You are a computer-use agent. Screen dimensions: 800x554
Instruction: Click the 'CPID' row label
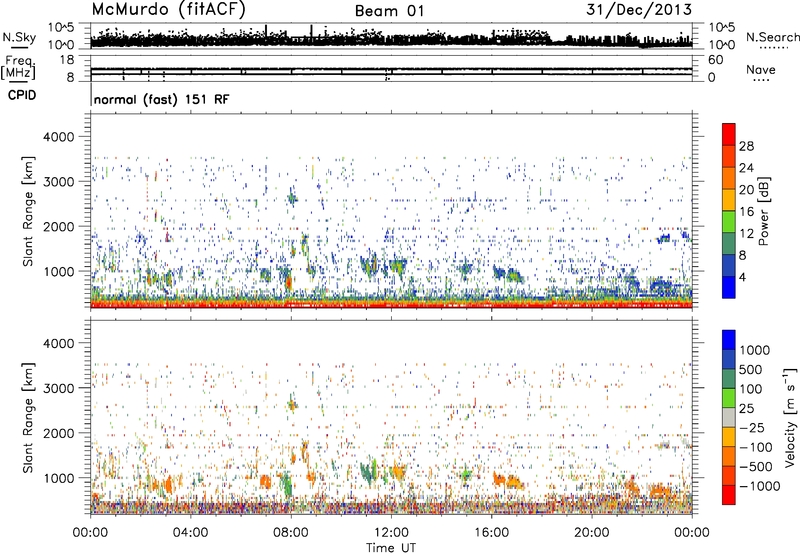click(22, 95)
